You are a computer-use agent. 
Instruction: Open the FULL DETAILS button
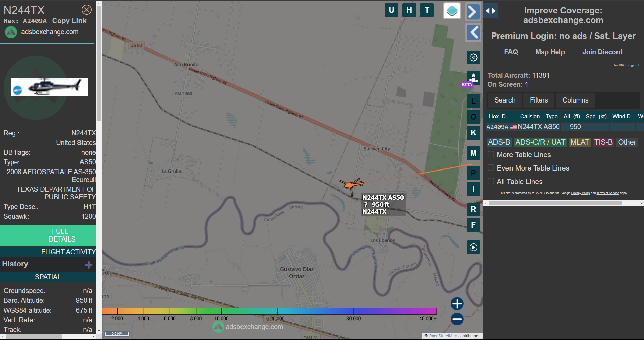tap(48, 235)
